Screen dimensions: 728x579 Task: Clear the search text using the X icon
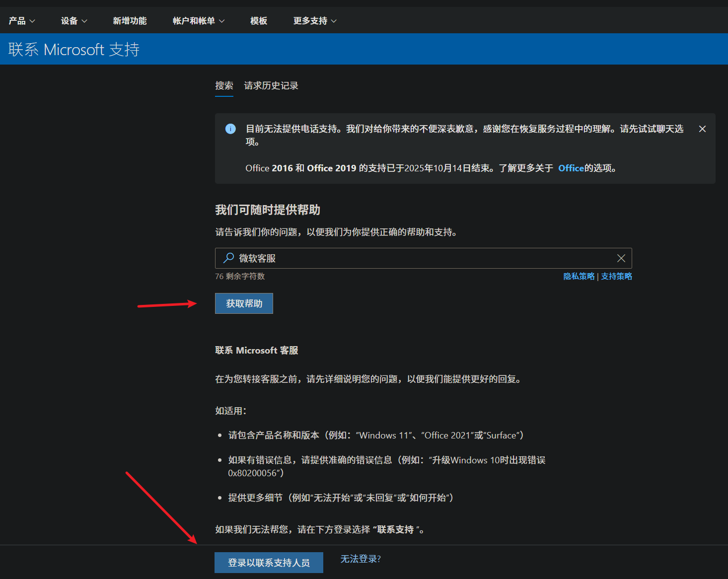tap(621, 258)
